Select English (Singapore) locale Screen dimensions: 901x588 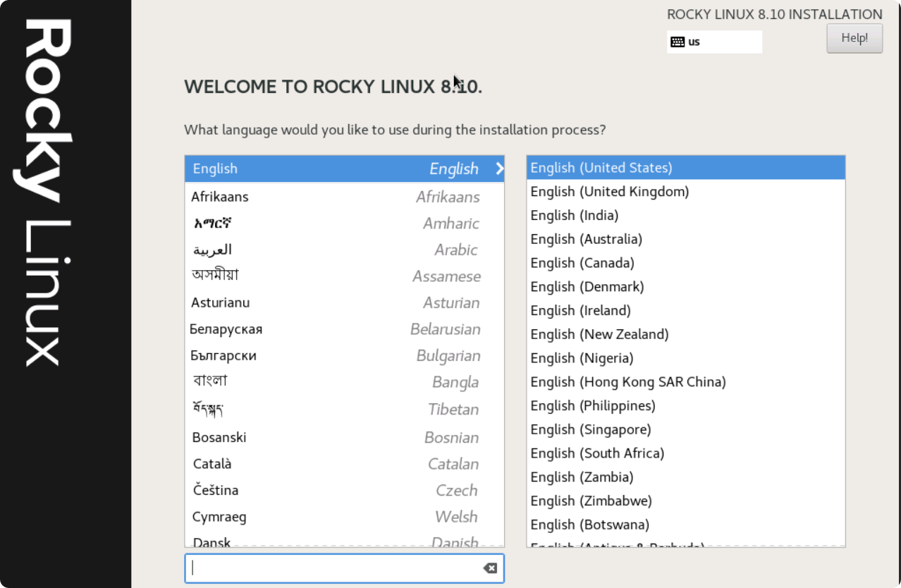686,429
